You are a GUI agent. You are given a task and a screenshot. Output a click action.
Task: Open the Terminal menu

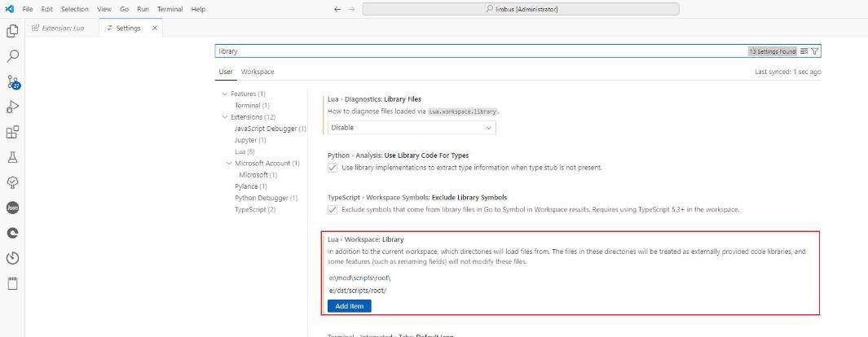[x=170, y=9]
